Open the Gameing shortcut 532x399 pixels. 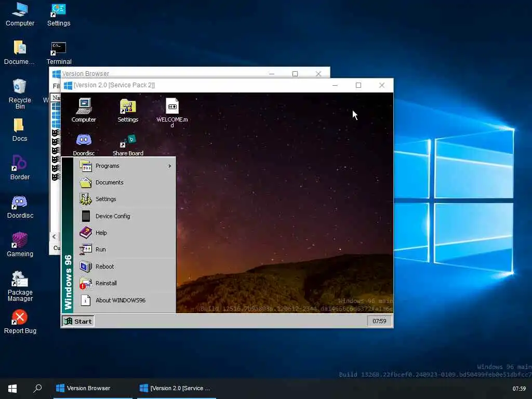pos(20,245)
